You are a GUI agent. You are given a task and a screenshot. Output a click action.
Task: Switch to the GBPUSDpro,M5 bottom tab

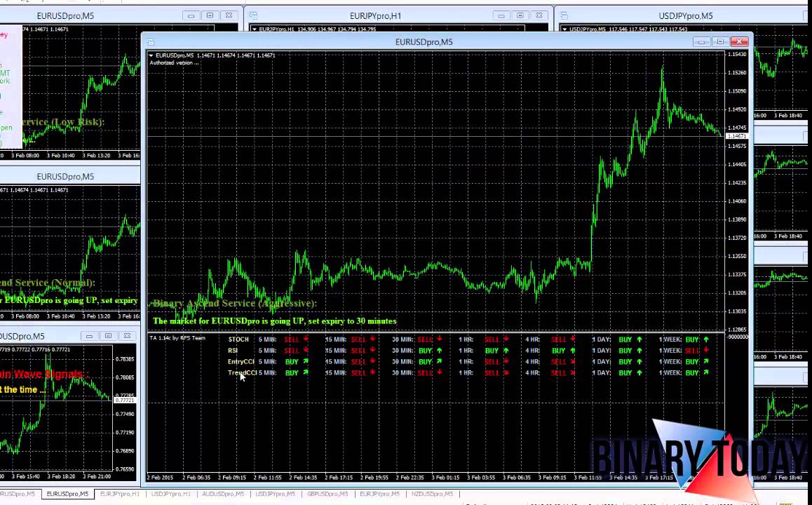pyautogui.click(x=327, y=494)
